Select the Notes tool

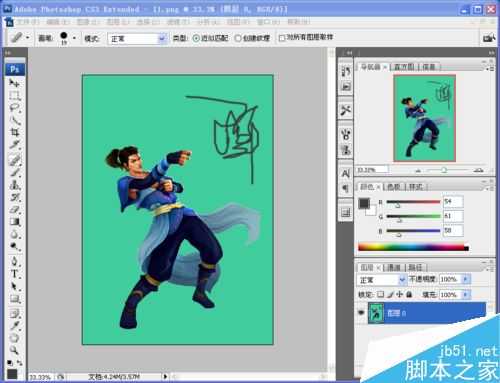pyautogui.click(x=14, y=313)
